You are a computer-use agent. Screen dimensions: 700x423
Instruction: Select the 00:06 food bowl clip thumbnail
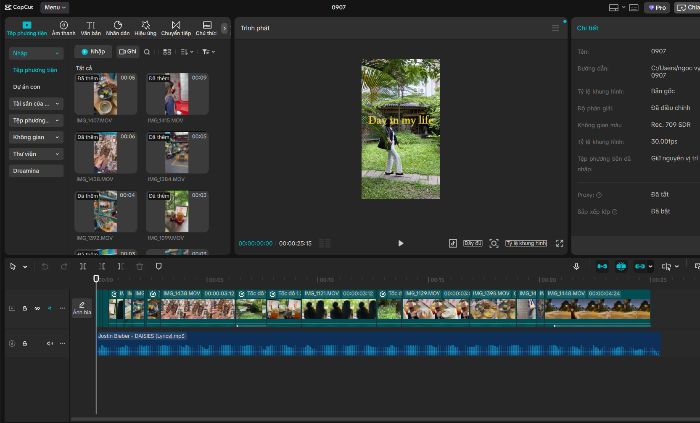105,94
